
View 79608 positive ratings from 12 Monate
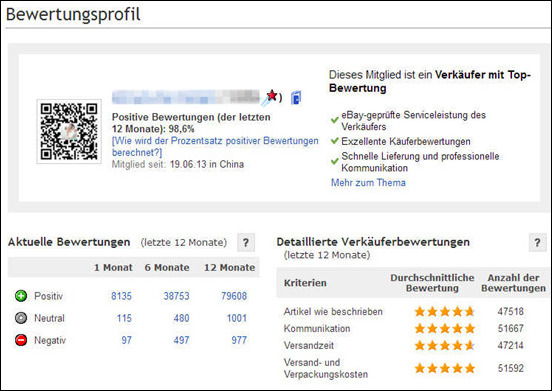point(234,296)
